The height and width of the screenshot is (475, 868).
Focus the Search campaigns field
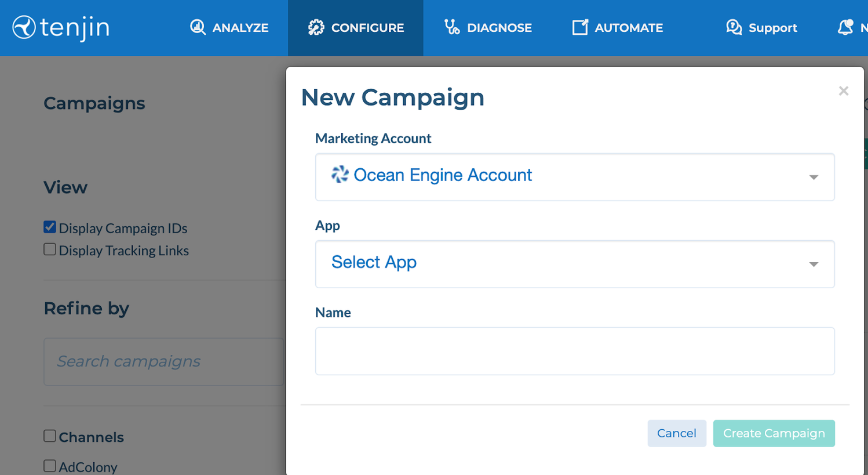164,362
